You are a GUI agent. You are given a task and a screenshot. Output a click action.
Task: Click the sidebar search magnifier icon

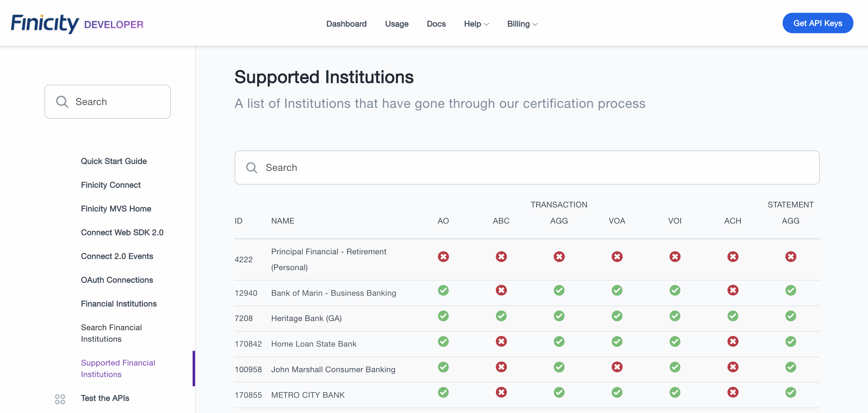click(x=62, y=102)
